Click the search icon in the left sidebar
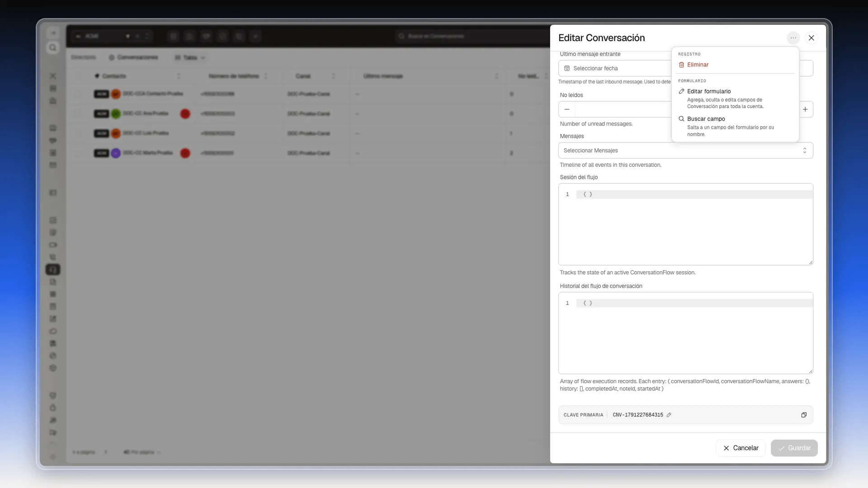Viewport: 868px width, 488px height. coord(53,47)
